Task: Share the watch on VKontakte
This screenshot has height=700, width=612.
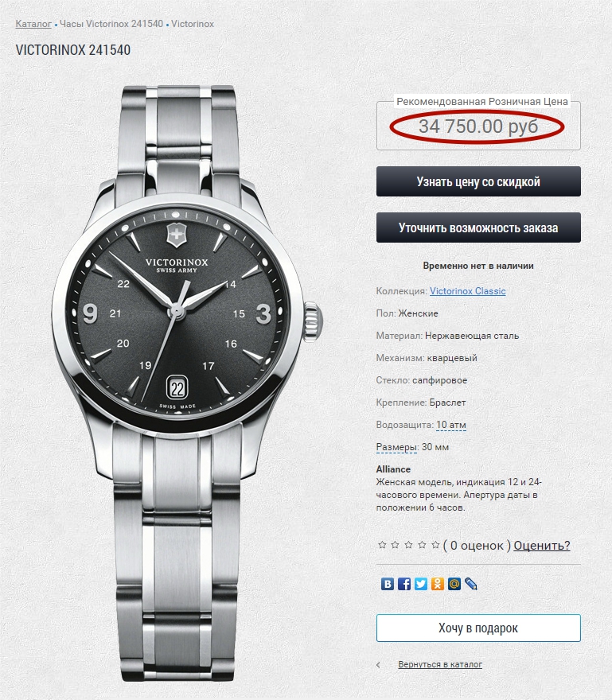Action: (388, 584)
